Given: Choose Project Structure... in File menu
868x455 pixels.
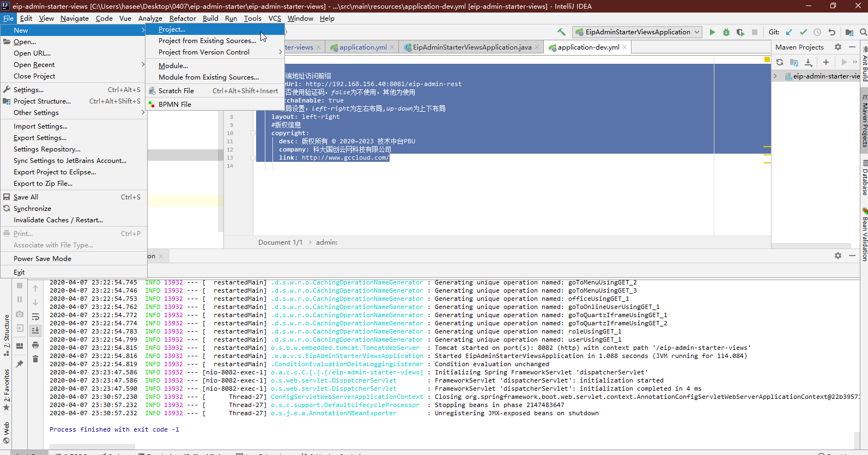Looking at the screenshot, I should [x=74, y=101].
